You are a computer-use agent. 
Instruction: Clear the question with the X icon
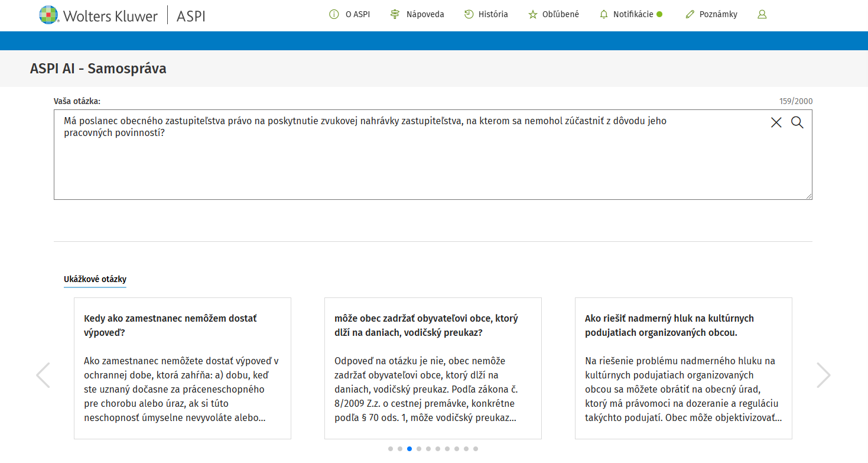[776, 122]
